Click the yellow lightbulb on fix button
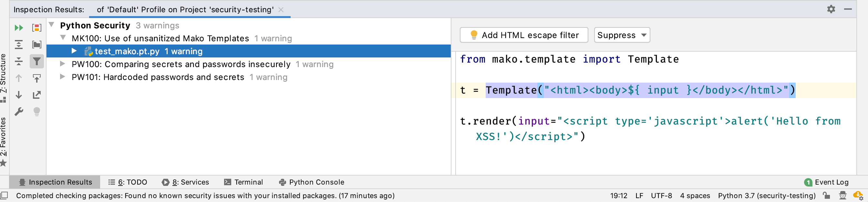The width and height of the screenshot is (868, 202). tap(474, 35)
